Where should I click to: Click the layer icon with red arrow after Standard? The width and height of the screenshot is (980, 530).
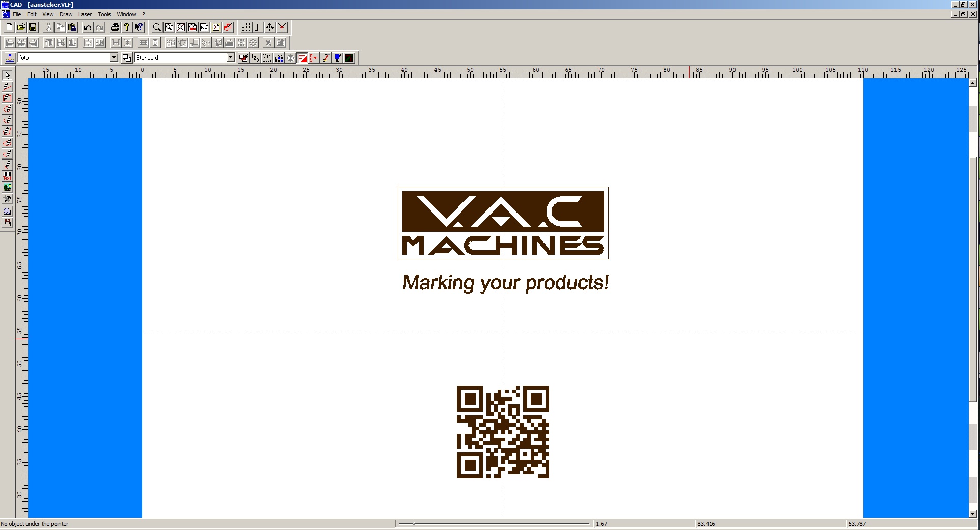point(243,58)
